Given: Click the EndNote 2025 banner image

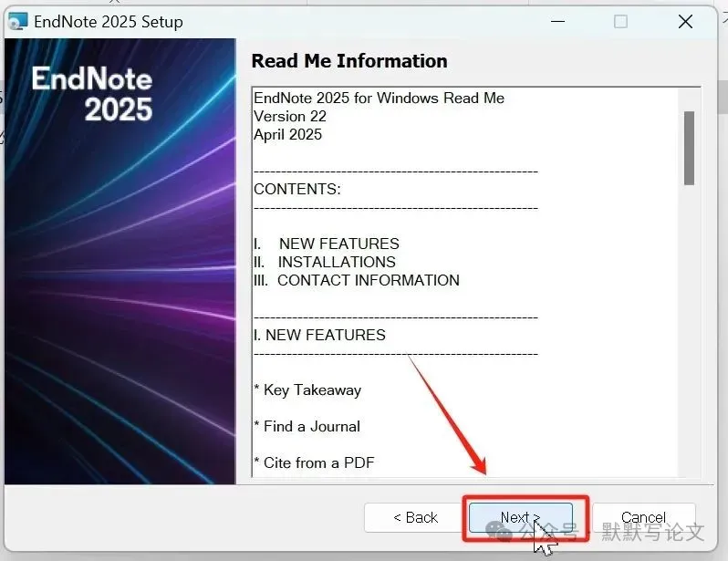Looking at the screenshot, I should [x=120, y=261].
